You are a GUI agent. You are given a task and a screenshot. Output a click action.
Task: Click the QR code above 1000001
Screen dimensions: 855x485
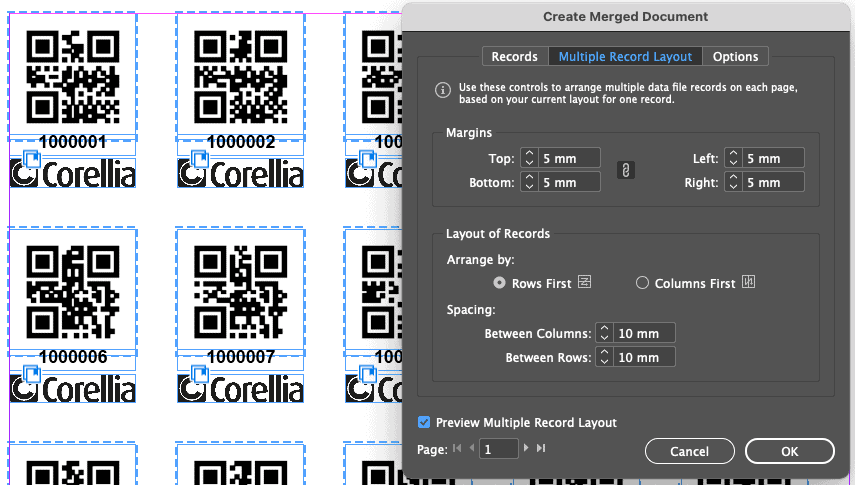73,76
